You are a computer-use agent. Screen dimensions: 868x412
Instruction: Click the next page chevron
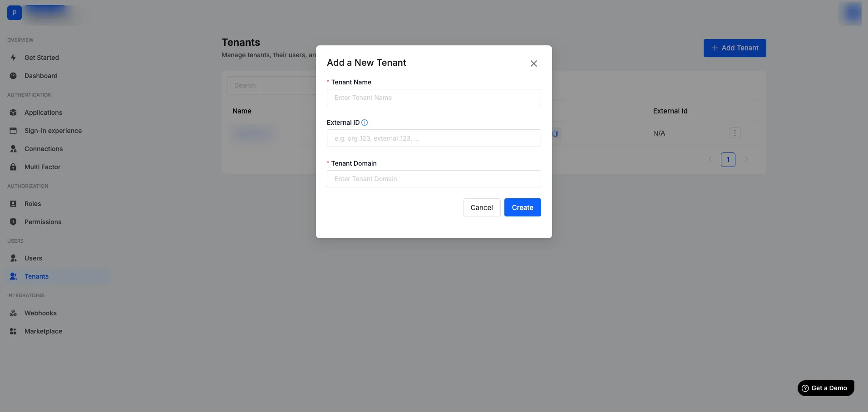coord(747,160)
